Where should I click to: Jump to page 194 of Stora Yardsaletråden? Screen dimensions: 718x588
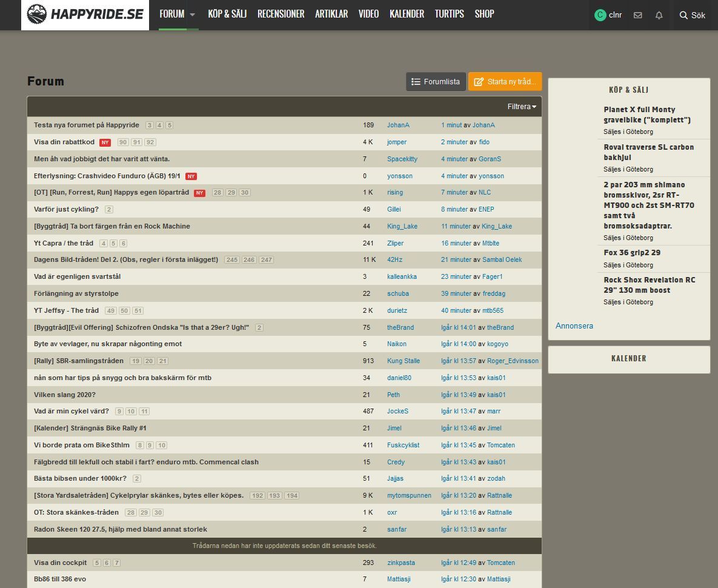click(x=291, y=496)
